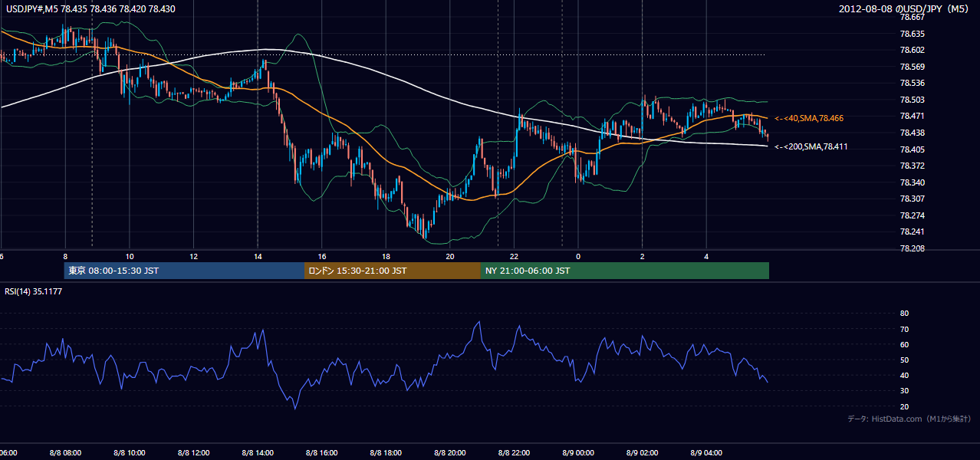Click the 78.667 price axis label
The width and height of the screenshot is (980, 460).
pos(913,17)
